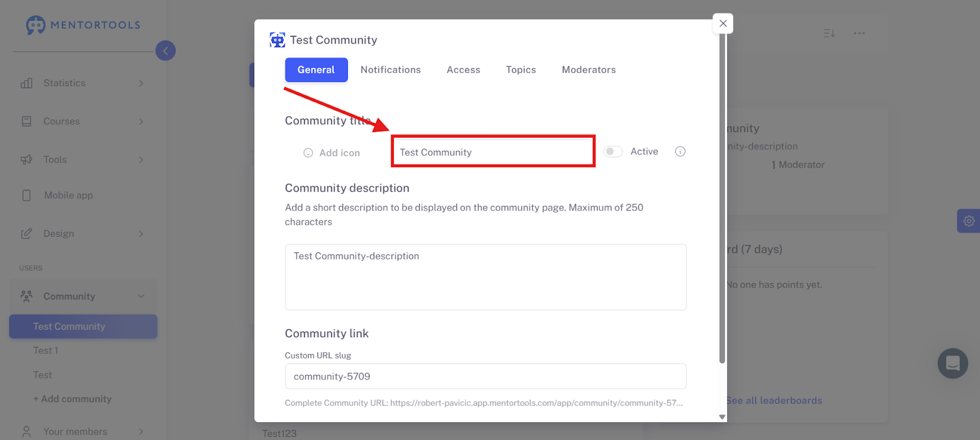Click Design label in sidebar

[59, 234]
